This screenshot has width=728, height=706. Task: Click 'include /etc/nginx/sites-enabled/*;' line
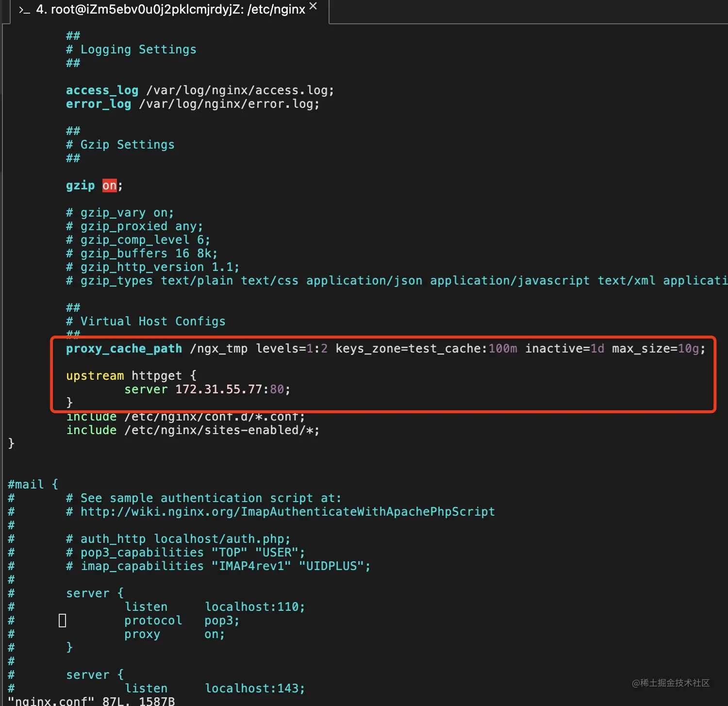pyautogui.click(x=193, y=430)
